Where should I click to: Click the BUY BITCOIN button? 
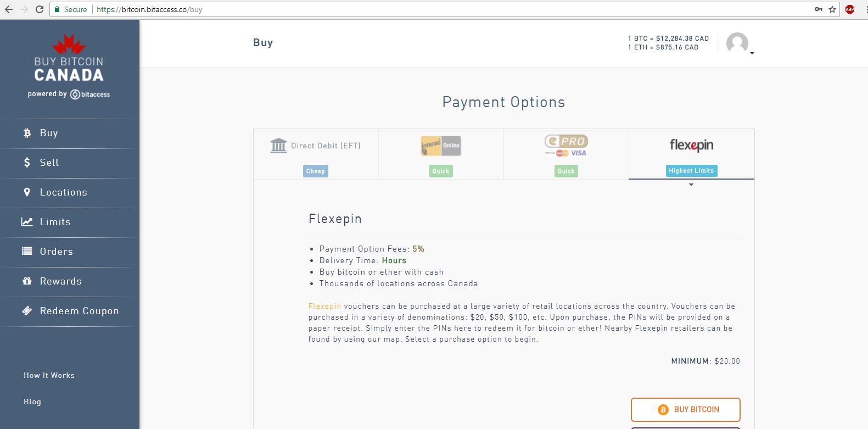click(x=685, y=410)
